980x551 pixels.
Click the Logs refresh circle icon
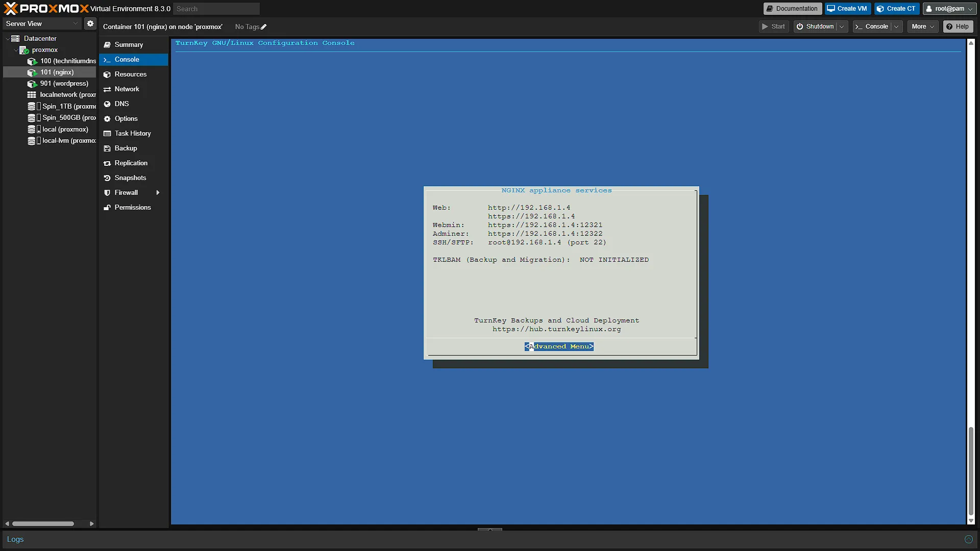pos(968,539)
